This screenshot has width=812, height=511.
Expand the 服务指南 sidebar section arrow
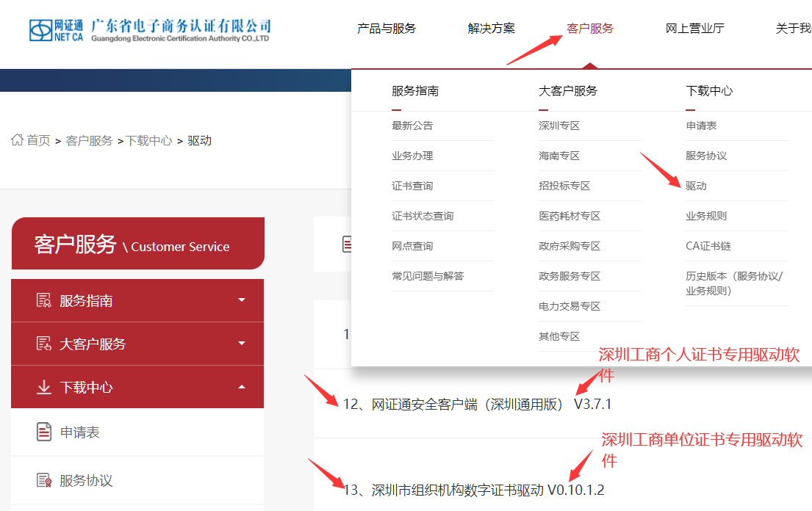[242, 300]
